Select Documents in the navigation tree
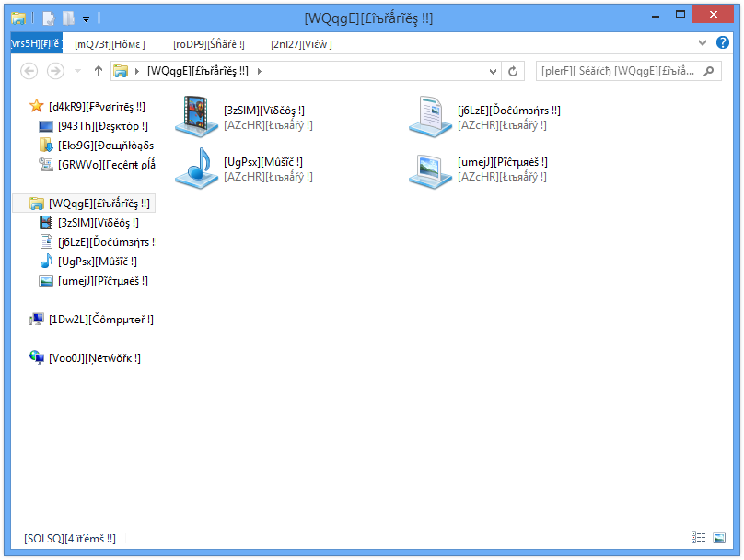 pyautogui.click(x=97, y=242)
